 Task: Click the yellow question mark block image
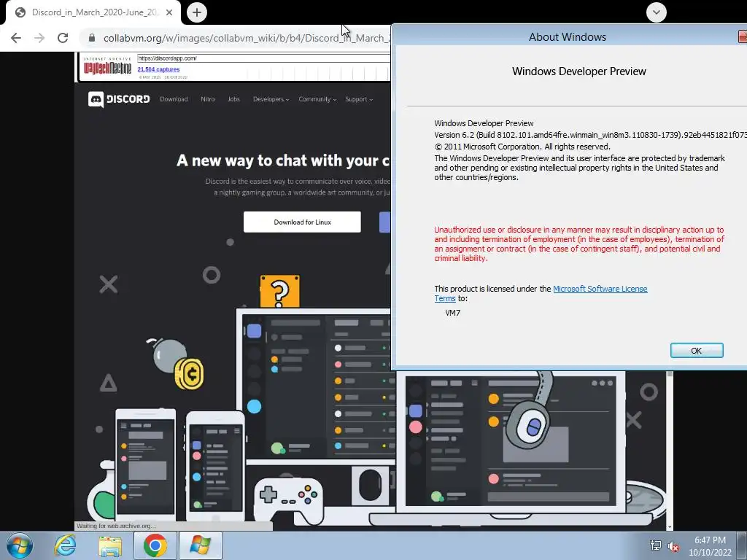pos(279,291)
